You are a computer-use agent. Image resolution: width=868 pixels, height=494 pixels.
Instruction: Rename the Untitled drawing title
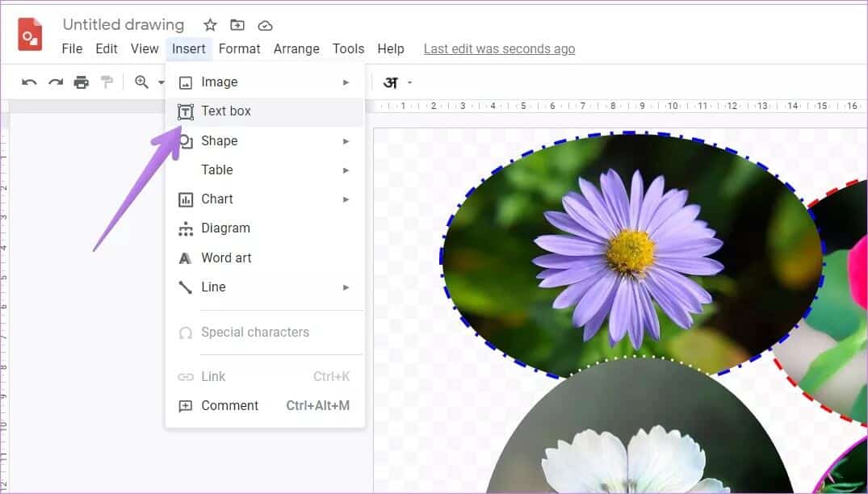pyautogui.click(x=124, y=25)
